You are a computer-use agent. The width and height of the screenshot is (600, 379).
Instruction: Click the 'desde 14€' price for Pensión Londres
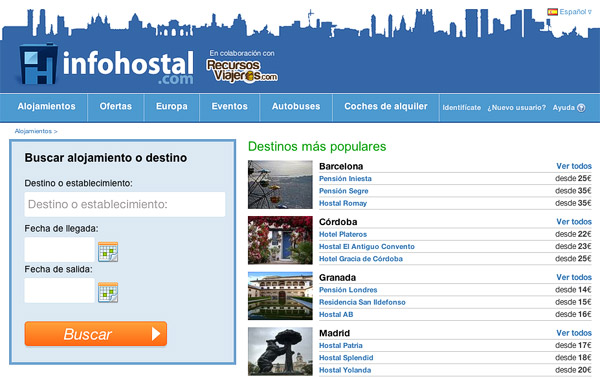[573, 290]
